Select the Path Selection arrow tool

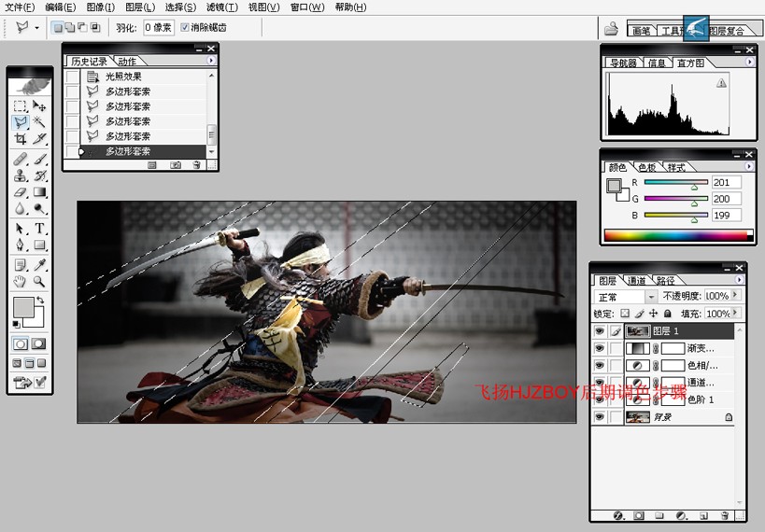click(20, 229)
